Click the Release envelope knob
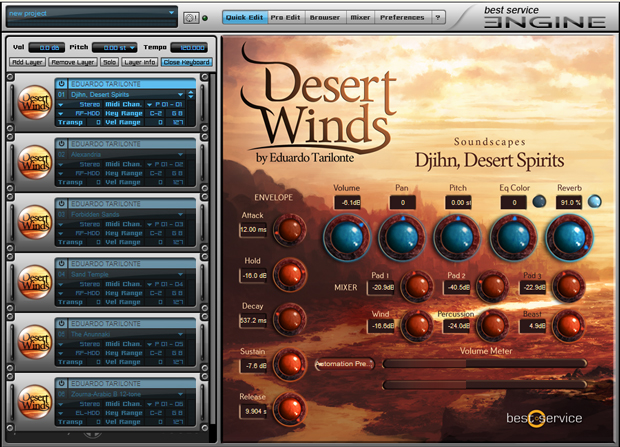Image resolution: width=620 pixels, height=447 pixels. [x=290, y=410]
